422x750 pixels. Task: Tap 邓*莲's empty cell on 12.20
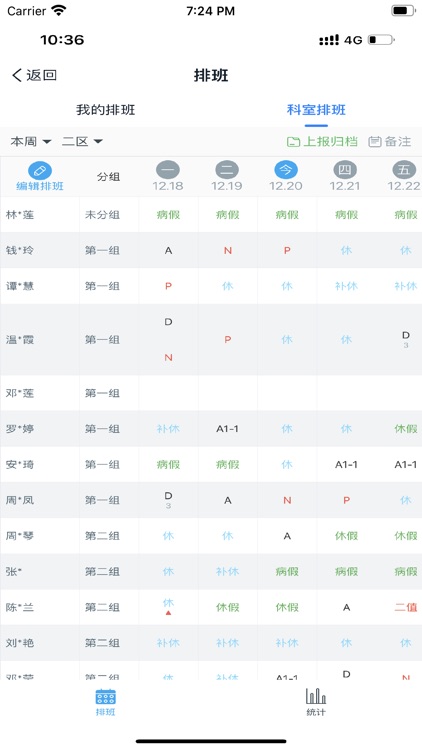tap(287, 393)
